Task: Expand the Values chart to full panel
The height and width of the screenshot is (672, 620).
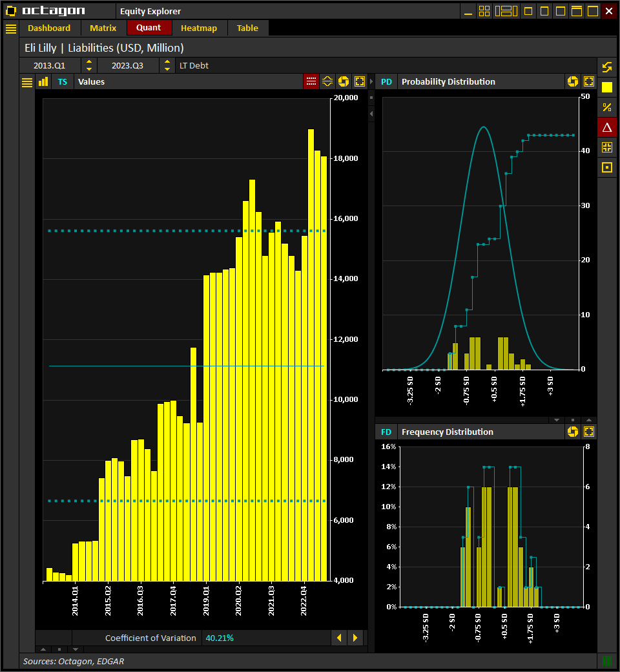Action: pyautogui.click(x=360, y=81)
